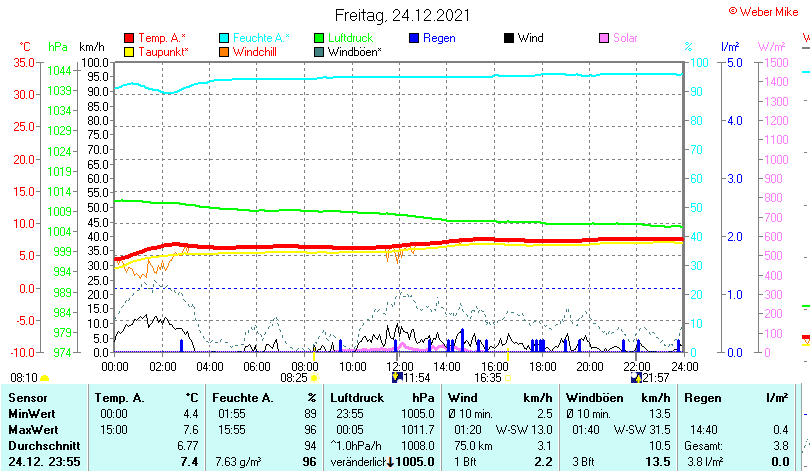Click the max gust value 'W-SW 31.5'
Viewport: 810px width, 471px height.
[642, 430]
